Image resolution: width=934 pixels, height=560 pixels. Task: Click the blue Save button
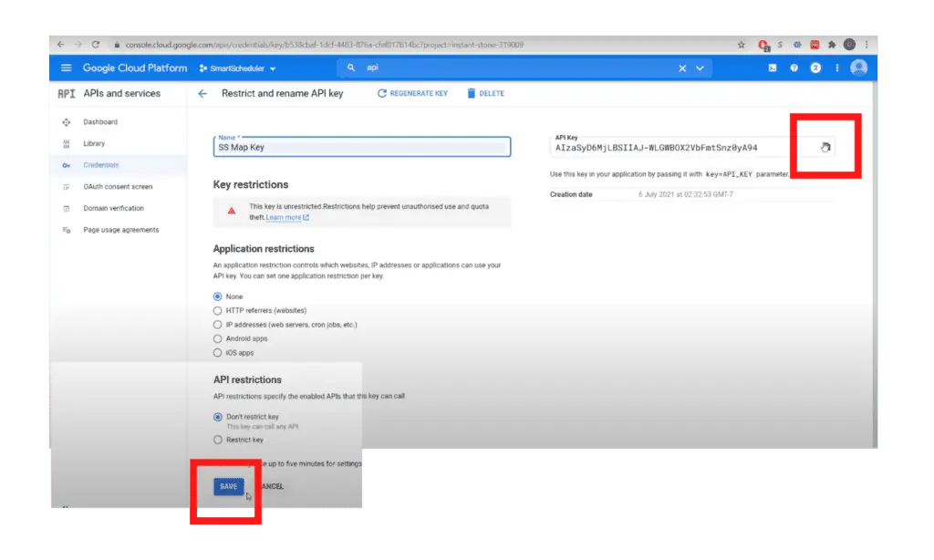[x=229, y=487]
